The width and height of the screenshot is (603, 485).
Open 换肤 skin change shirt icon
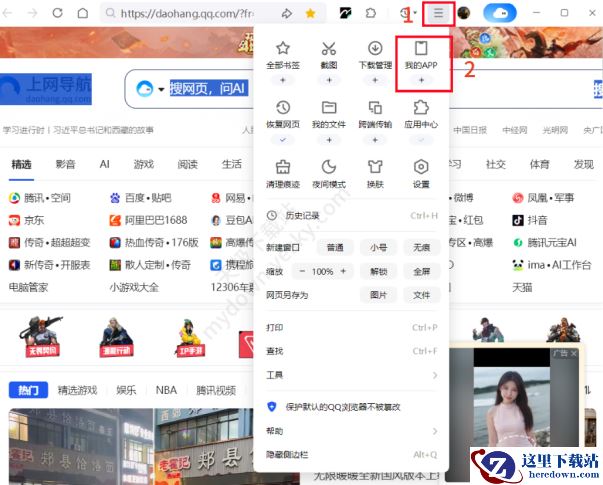point(375,168)
